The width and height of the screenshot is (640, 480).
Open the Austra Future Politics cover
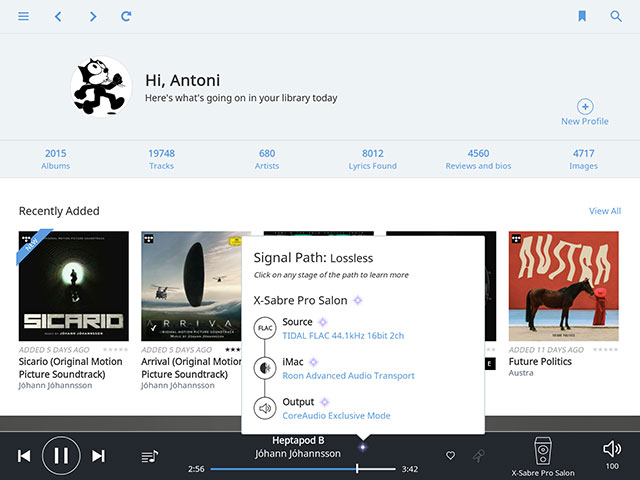click(x=564, y=286)
